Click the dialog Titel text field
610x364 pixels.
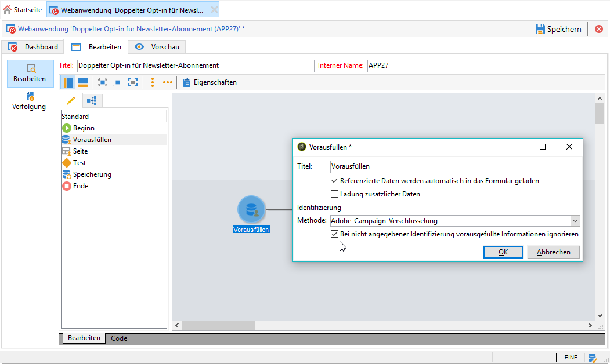tap(455, 167)
